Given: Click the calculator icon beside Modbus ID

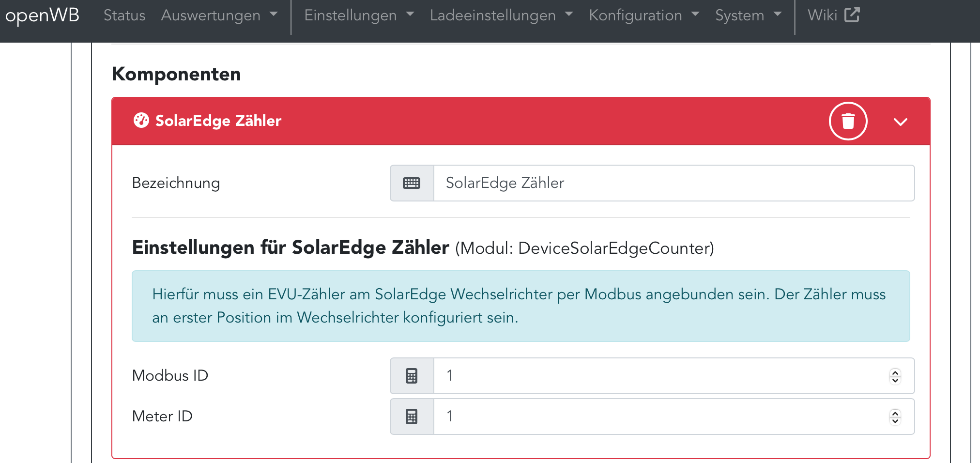Looking at the screenshot, I should point(412,376).
